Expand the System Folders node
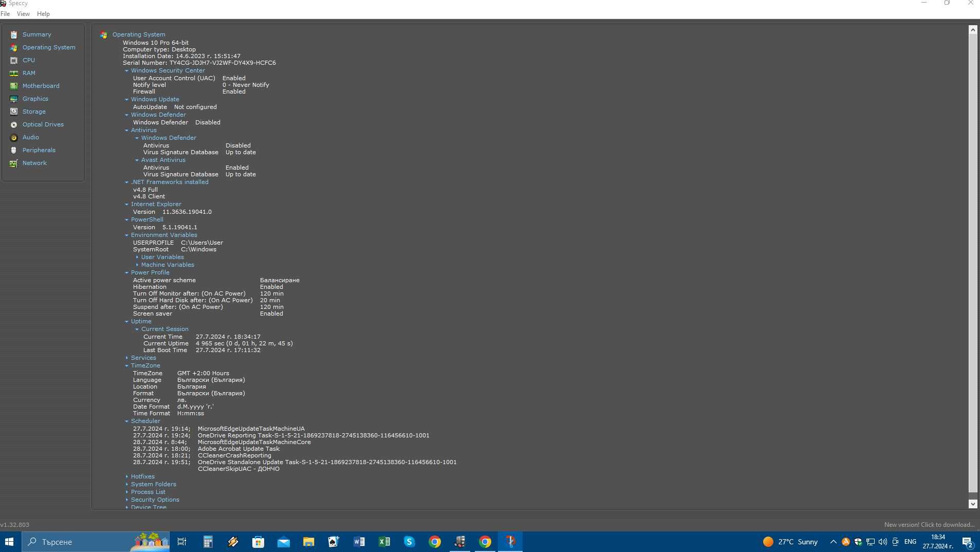The width and height of the screenshot is (980, 552). tap(126, 484)
